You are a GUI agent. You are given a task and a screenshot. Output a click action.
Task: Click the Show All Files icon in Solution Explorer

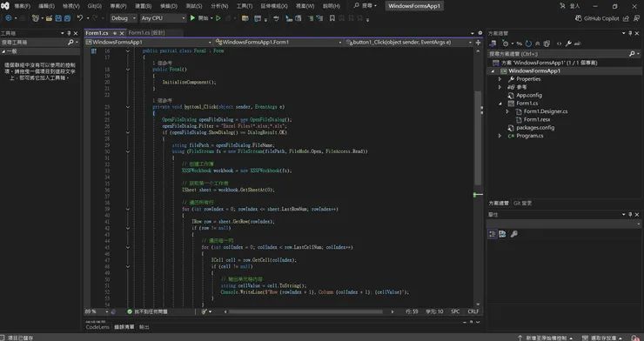(547, 43)
